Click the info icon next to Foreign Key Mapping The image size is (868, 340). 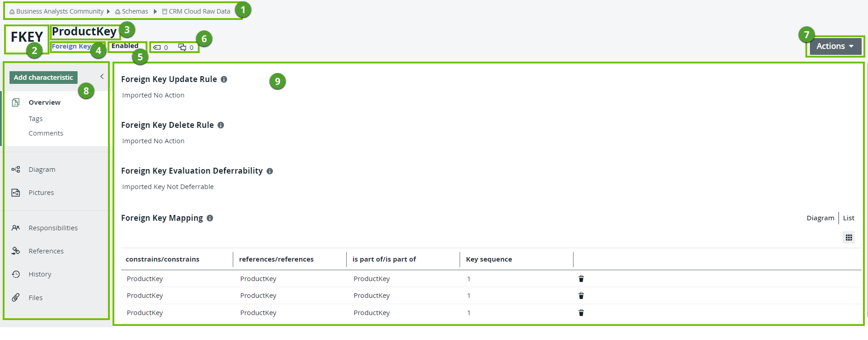[x=210, y=218]
